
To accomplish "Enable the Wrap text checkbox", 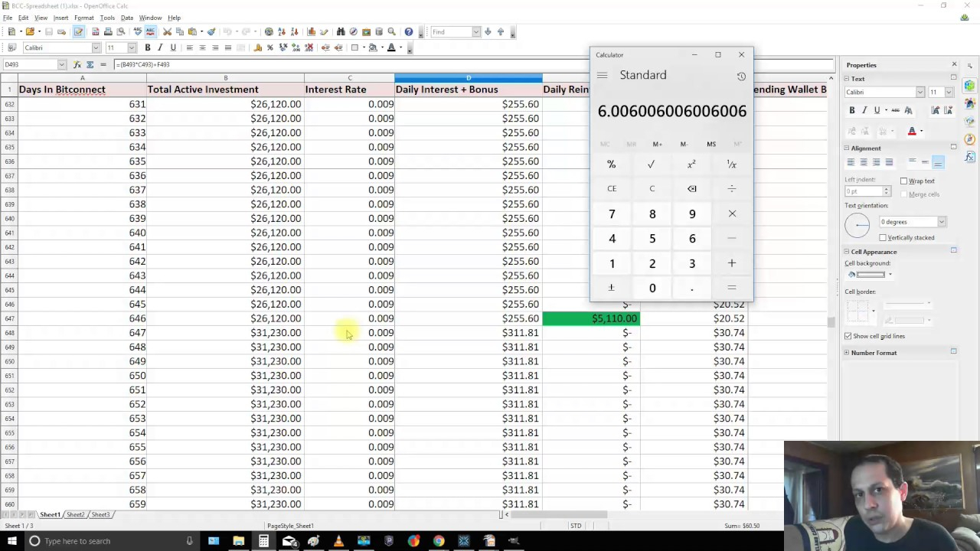I will point(904,181).
